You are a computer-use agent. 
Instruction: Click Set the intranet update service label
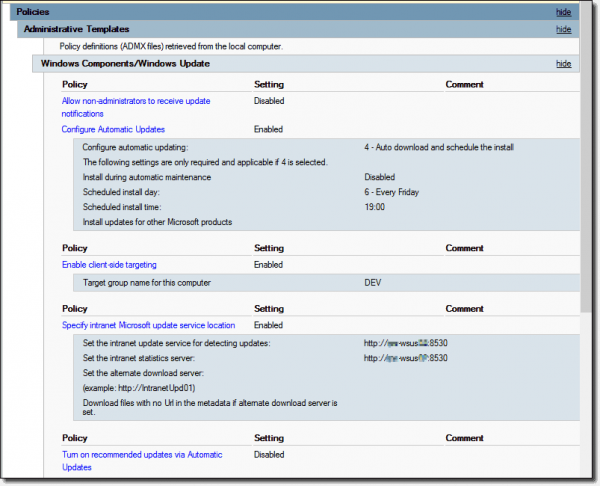[x=176, y=343]
